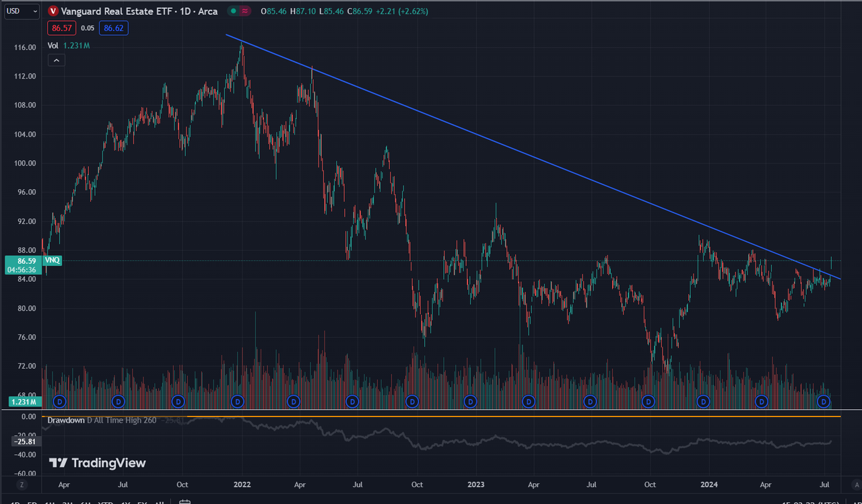The width and height of the screenshot is (862, 504).
Task: Click the dividend D marker above 2022
Action: [x=237, y=401]
